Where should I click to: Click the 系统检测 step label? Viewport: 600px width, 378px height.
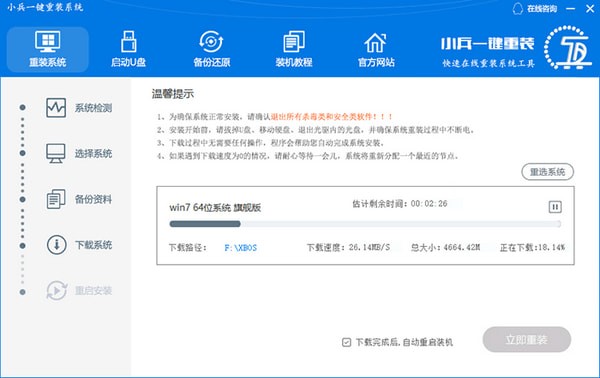(x=93, y=108)
